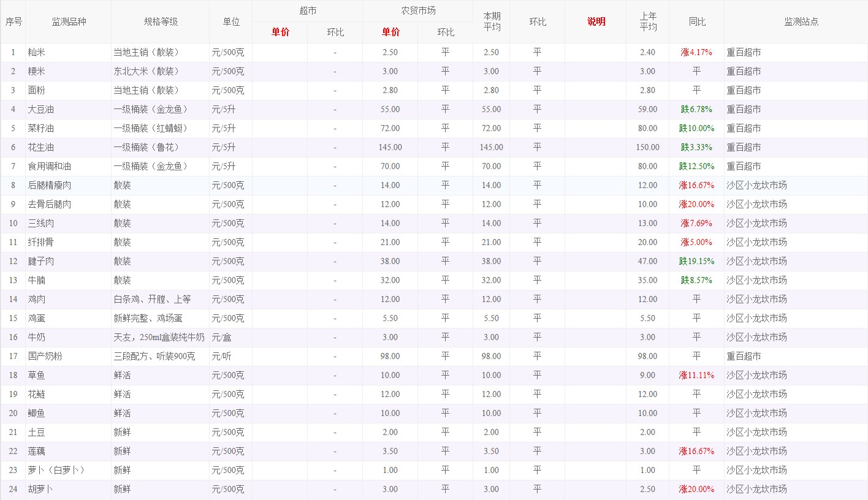868x500 pixels.
Task: Click the 规格等级 column header
Action: [x=161, y=21]
